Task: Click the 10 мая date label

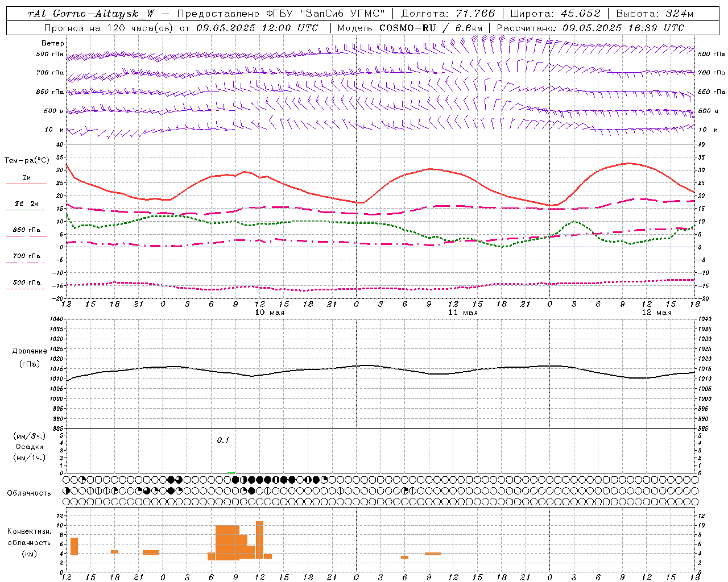Action: 269,313
